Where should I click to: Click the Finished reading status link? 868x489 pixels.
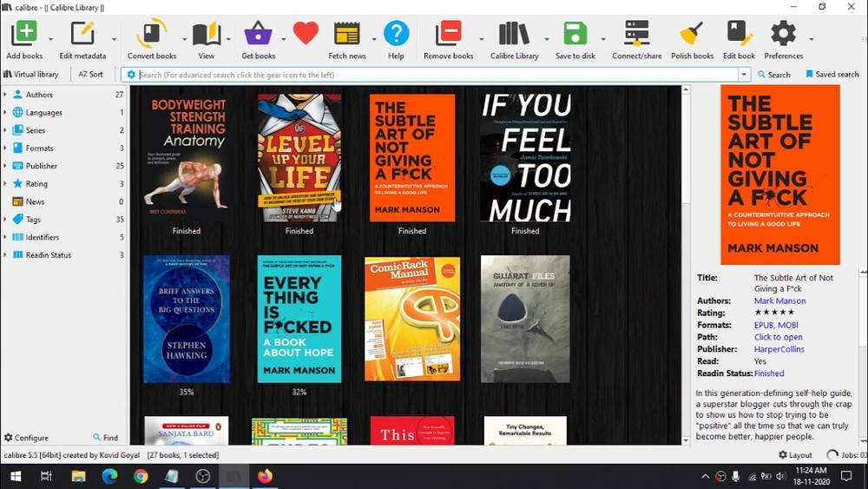(769, 373)
